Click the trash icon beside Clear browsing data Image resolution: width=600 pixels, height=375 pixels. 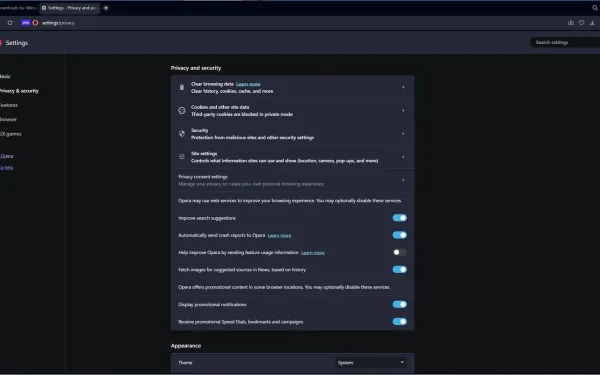(182, 87)
